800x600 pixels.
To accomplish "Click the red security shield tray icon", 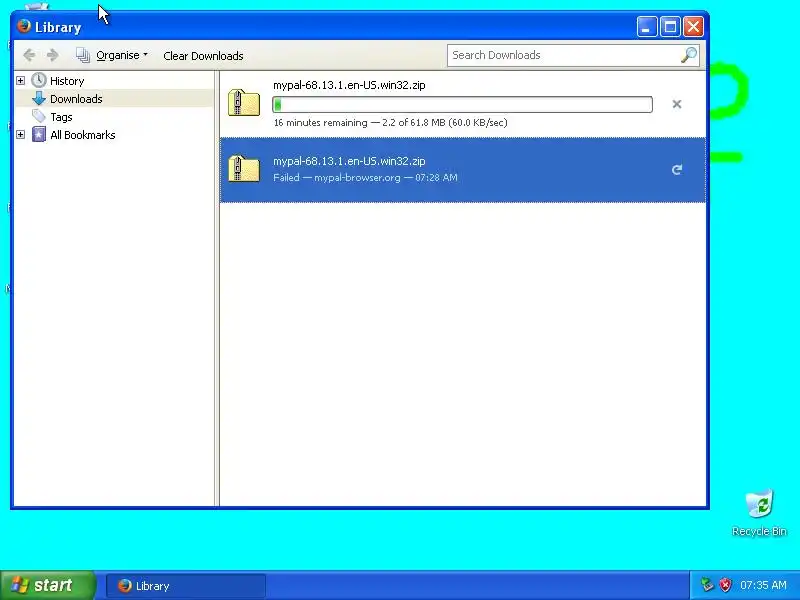I will pos(725,585).
